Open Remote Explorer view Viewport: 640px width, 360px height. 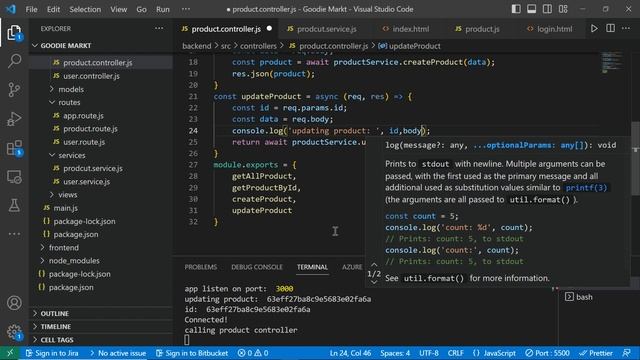pyautogui.click(x=14, y=177)
